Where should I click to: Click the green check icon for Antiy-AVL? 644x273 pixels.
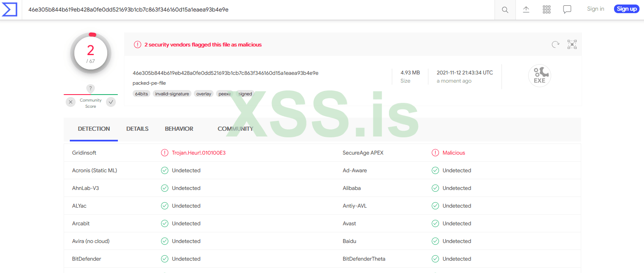click(x=435, y=206)
